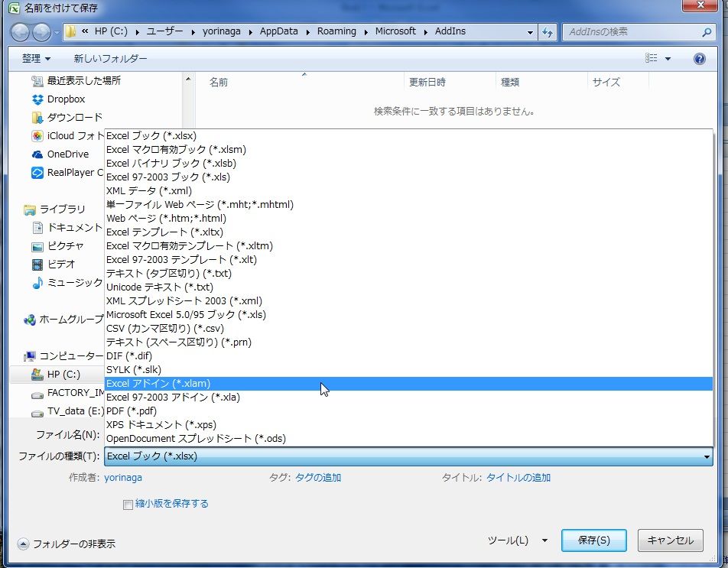Select FACTORY_IMAGE drive in sidebar

tap(68, 393)
